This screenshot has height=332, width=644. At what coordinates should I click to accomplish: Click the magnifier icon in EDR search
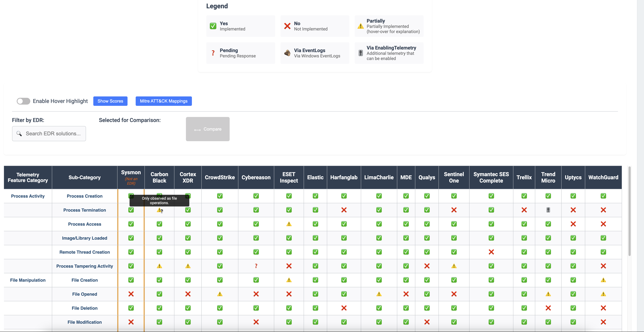(19, 133)
